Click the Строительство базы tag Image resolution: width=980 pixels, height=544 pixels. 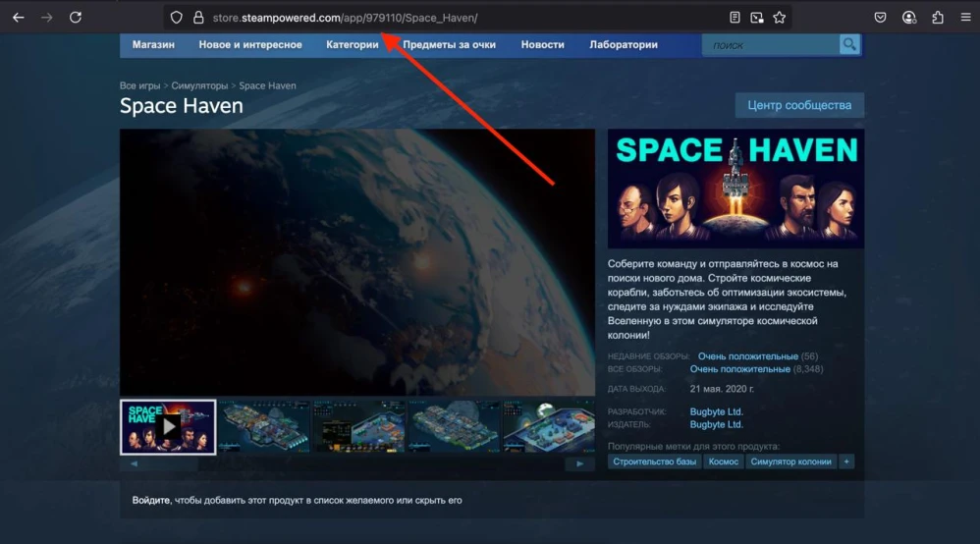pyautogui.click(x=654, y=462)
